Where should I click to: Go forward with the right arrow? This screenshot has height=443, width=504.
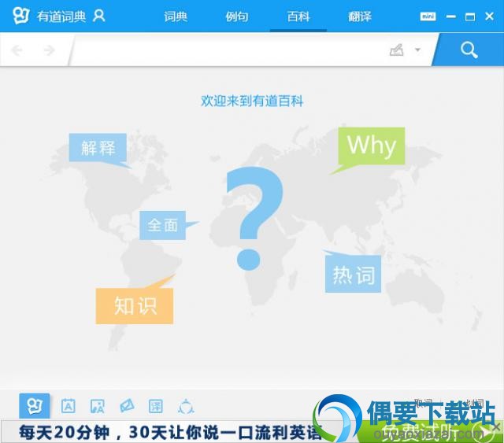[49, 50]
